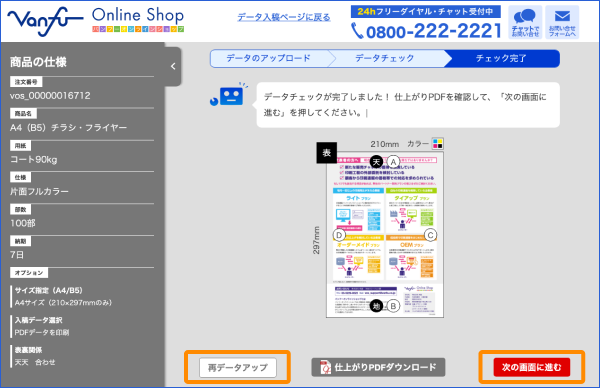Click the Vanfu Online Shop logo

pyautogui.click(x=96, y=21)
